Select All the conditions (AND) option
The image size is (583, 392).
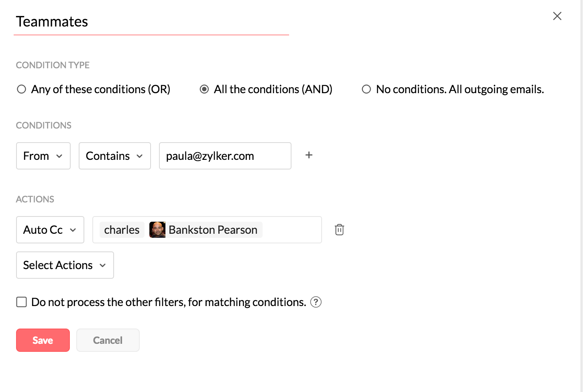pos(204,89)
